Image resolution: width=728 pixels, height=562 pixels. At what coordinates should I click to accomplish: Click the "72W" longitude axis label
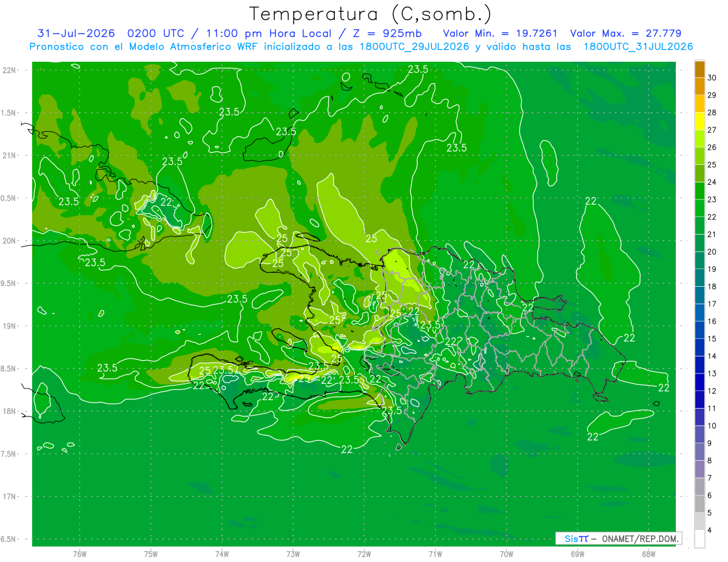(x=364, y=554)
